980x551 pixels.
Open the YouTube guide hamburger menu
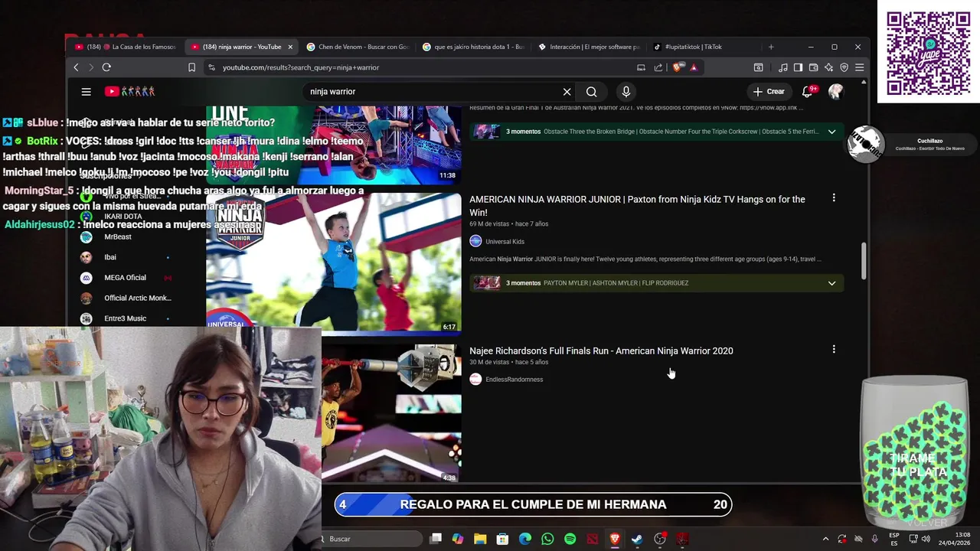tap(86, 92)
